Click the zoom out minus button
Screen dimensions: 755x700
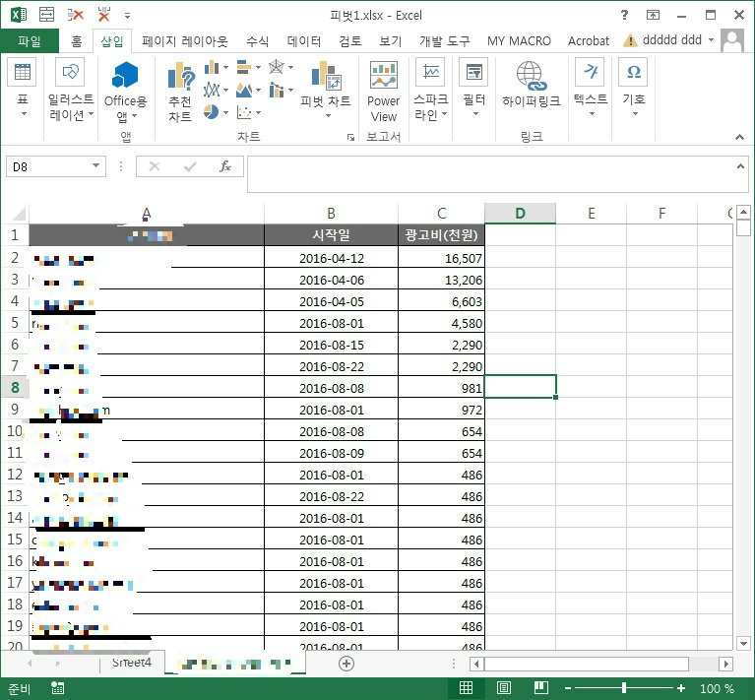[x=568, y=688]
